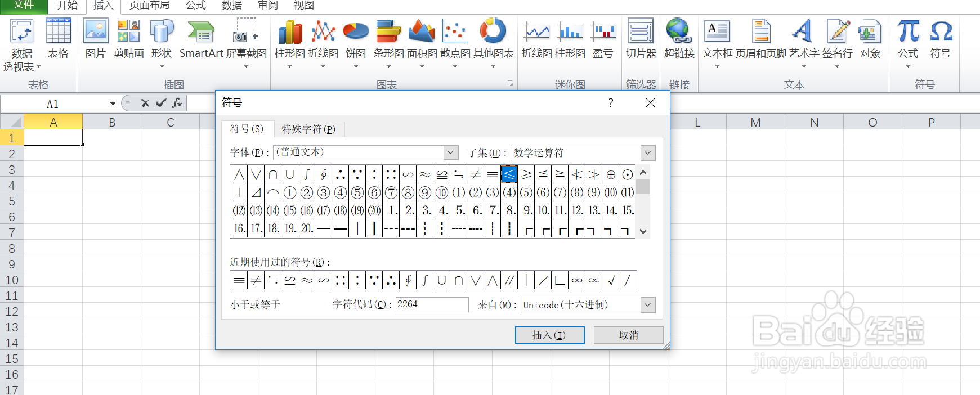Open WordArt (艺术字) gallery
This screenshot has width=980, height=395.
click(804, 44)
